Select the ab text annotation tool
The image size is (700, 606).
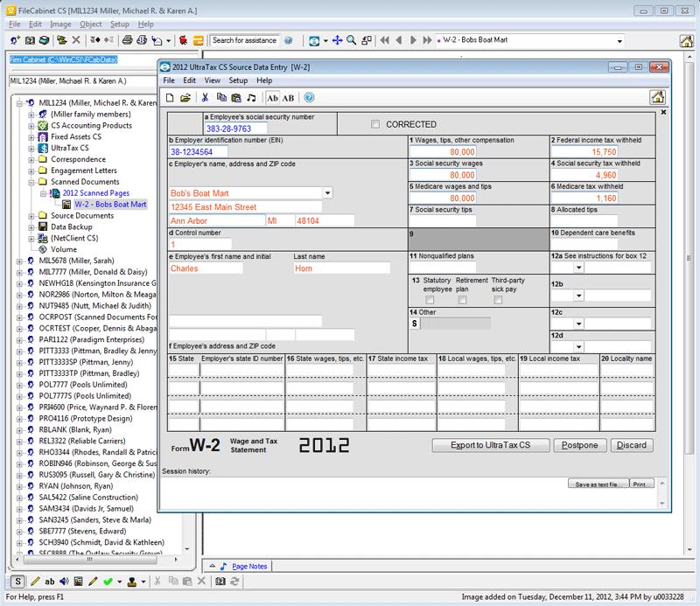pos(50,582)
